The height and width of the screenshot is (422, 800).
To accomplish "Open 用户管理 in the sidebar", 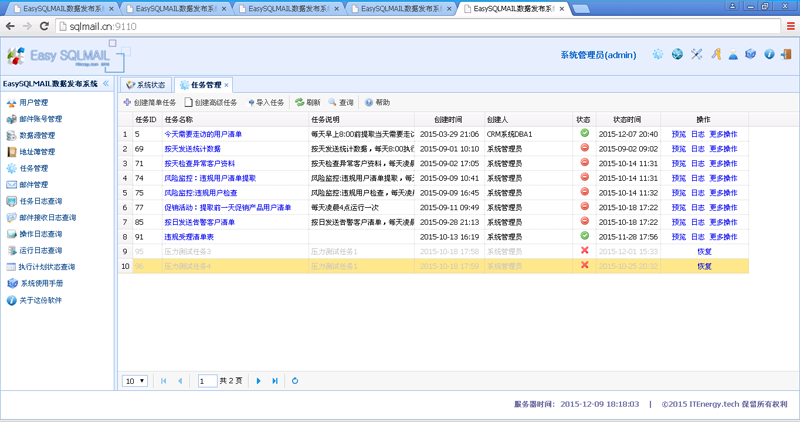I will click(x=33, y=103).
